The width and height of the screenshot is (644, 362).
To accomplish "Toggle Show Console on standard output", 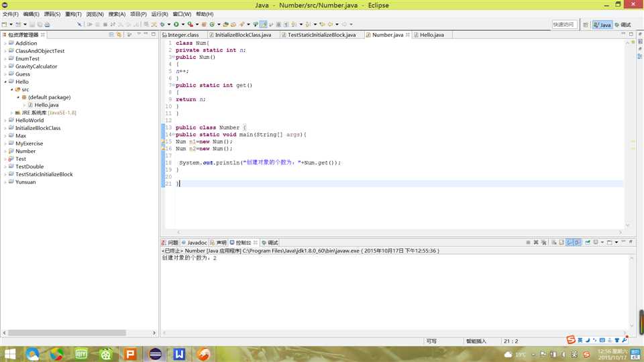I will coord(570,242).
